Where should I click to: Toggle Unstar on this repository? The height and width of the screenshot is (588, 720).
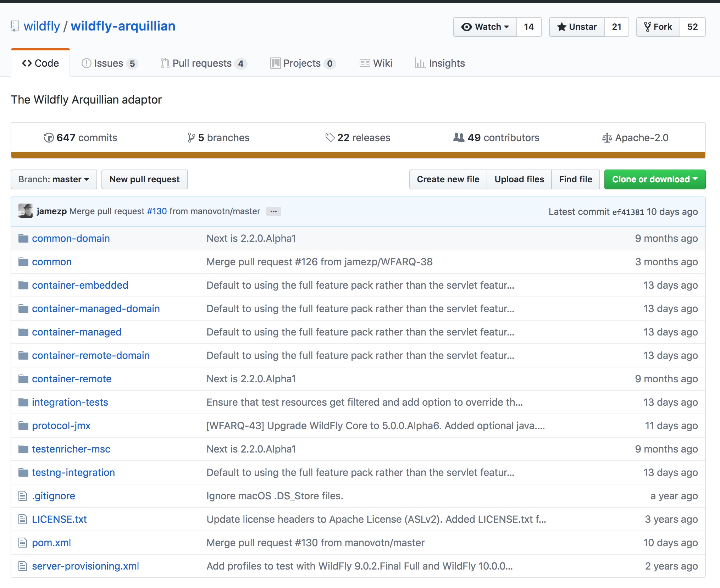click(577, 27)
